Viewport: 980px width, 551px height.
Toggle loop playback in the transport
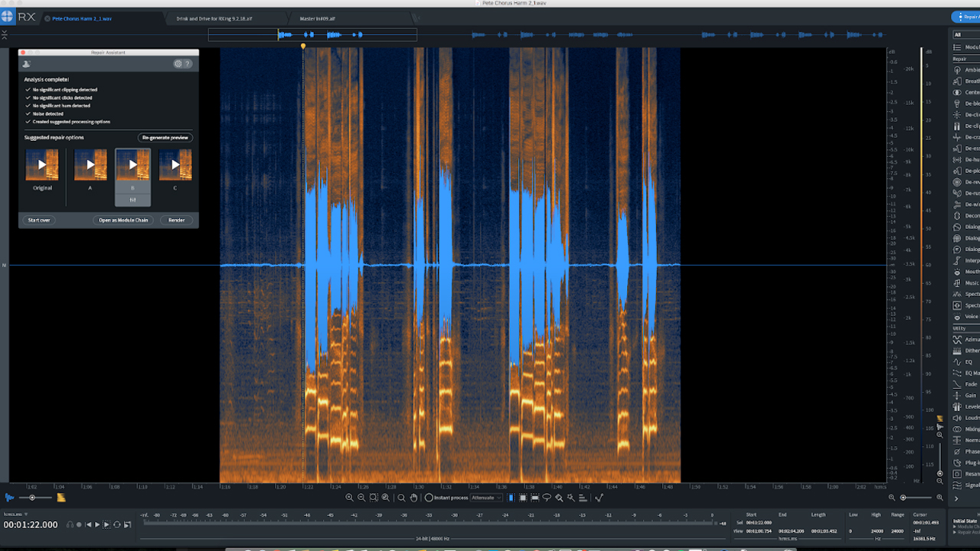[117, 524]
